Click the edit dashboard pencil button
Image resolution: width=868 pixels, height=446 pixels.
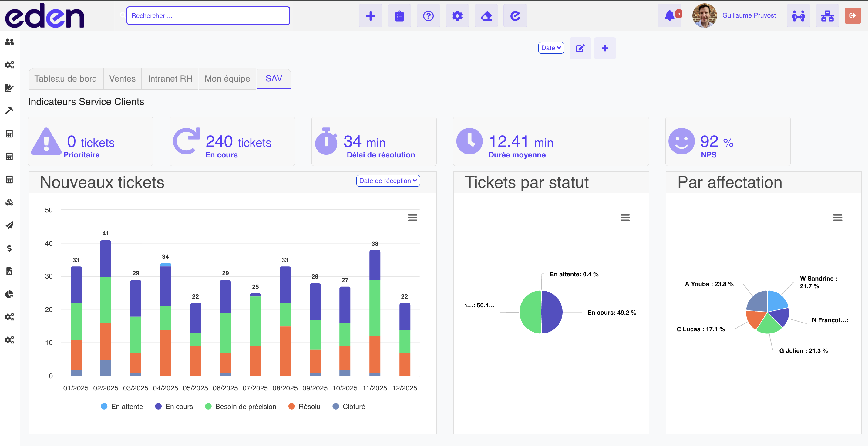(580, 48)
